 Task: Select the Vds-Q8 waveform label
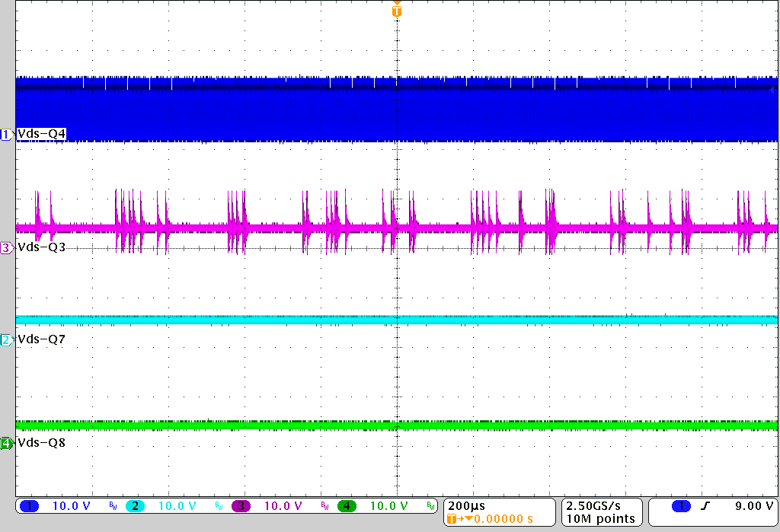(x=42, y=443)
